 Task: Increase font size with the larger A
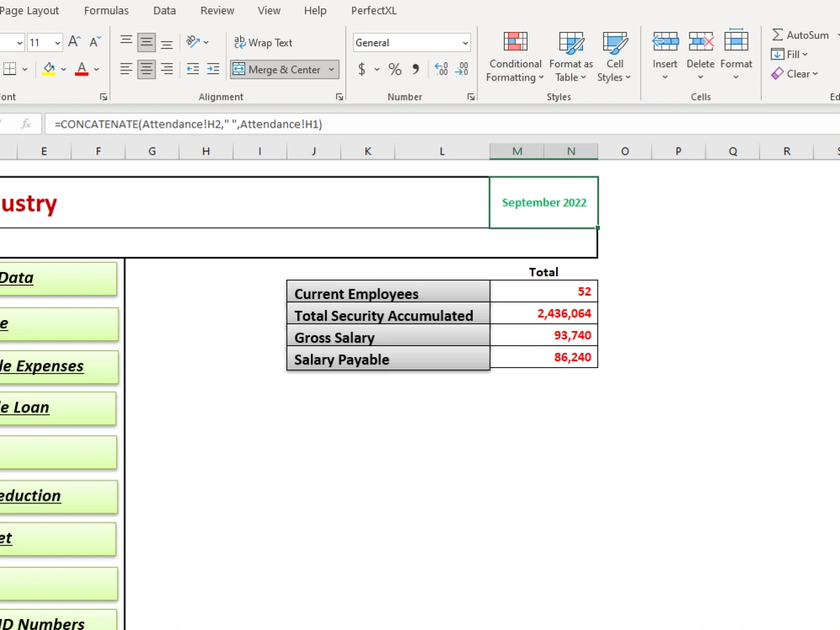click(75, 42)
